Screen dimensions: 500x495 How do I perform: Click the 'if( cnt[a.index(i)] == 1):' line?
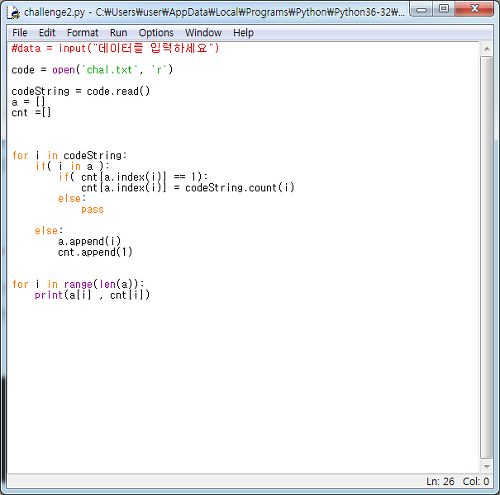coord(133,177)
